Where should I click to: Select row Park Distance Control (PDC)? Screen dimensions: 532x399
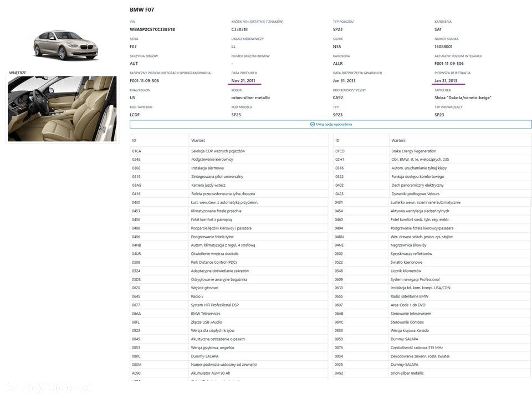tap(229, 262)
